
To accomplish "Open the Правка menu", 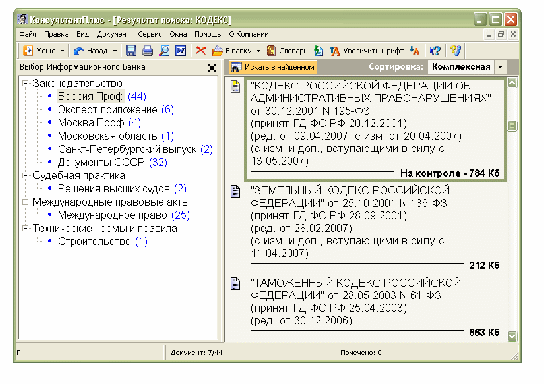I will (57, 34).
